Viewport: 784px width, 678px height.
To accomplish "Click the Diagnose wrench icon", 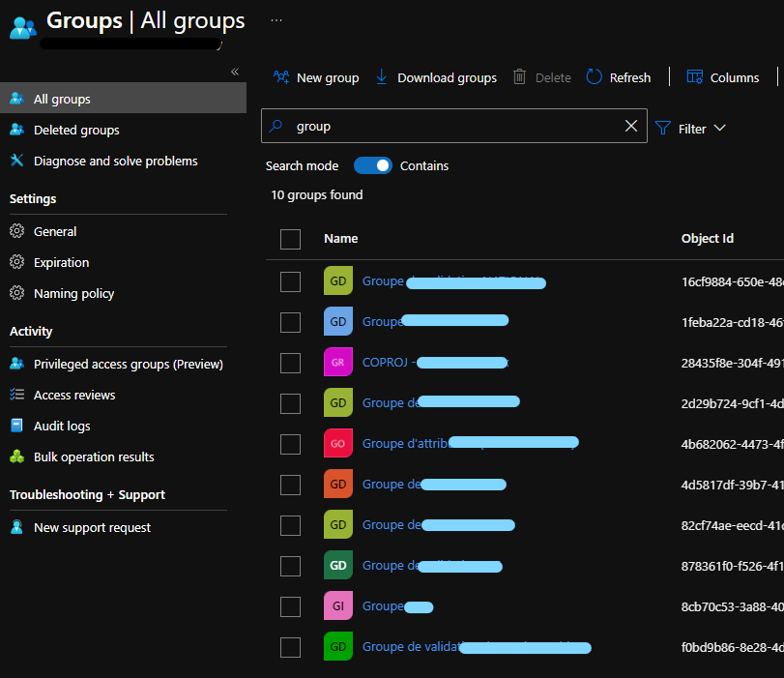I will (x=17, y=161).
